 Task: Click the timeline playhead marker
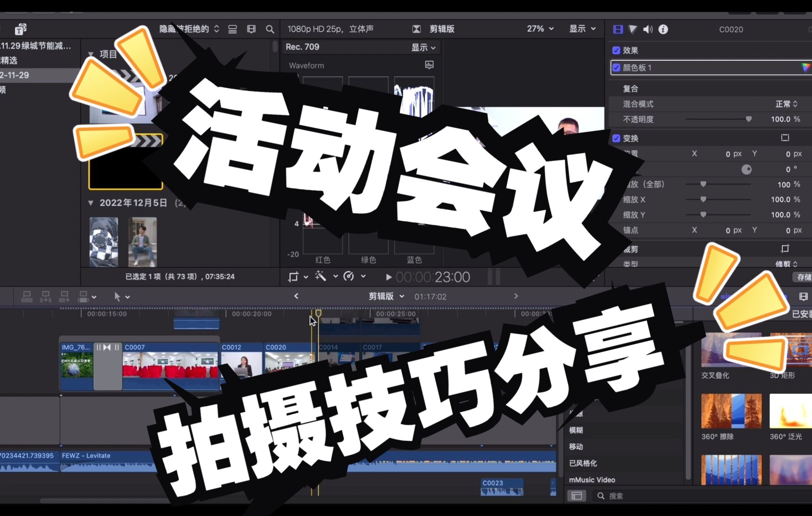click(x=318, y=313)
